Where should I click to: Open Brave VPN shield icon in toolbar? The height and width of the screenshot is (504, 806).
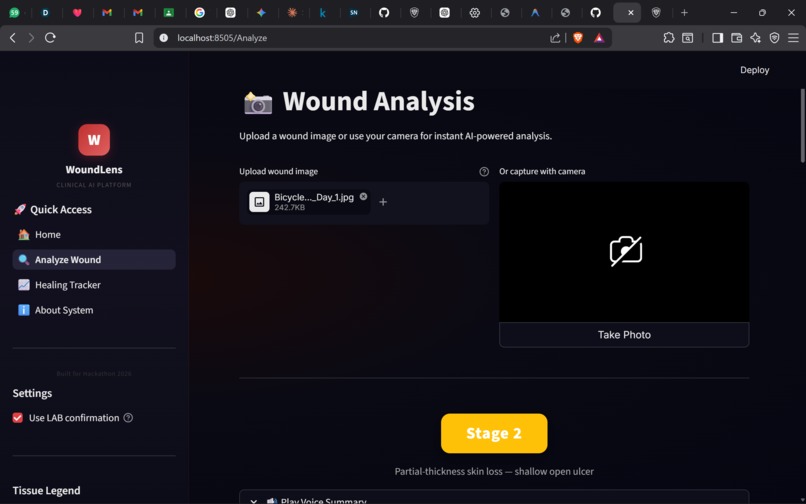coord(774,38)
